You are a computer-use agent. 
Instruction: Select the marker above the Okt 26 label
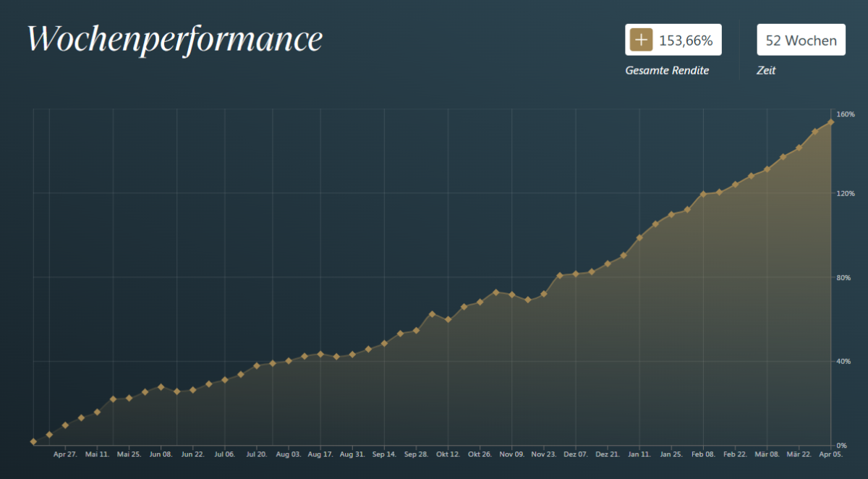pos(481,302)
